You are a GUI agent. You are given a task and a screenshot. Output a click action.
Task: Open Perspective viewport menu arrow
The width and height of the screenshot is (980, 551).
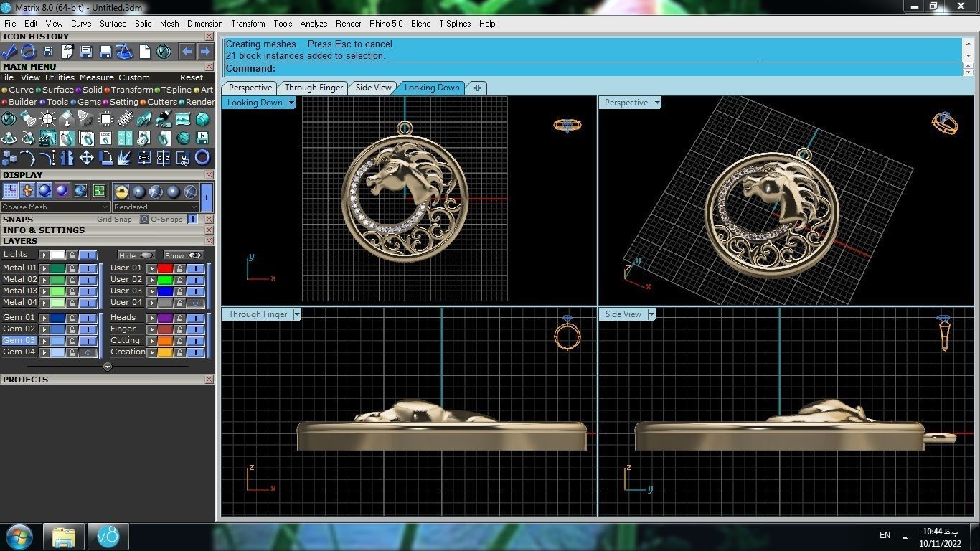[x=657, y=103]
